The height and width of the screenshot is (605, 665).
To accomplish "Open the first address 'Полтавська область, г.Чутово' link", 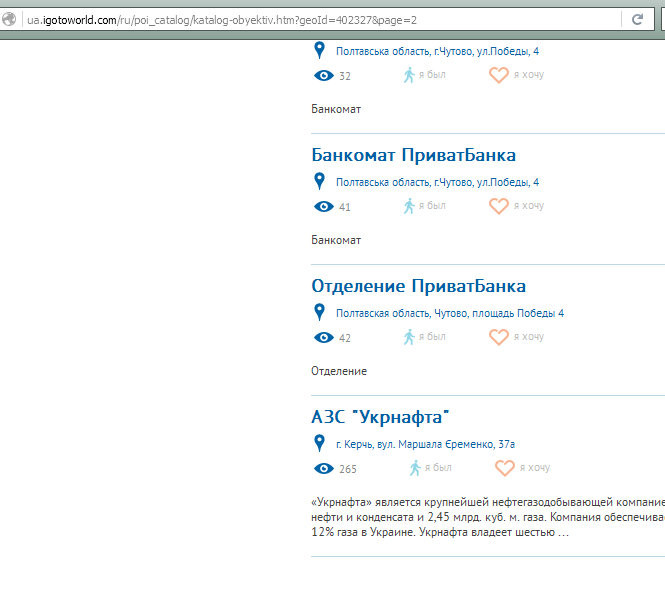I will 437,51.
